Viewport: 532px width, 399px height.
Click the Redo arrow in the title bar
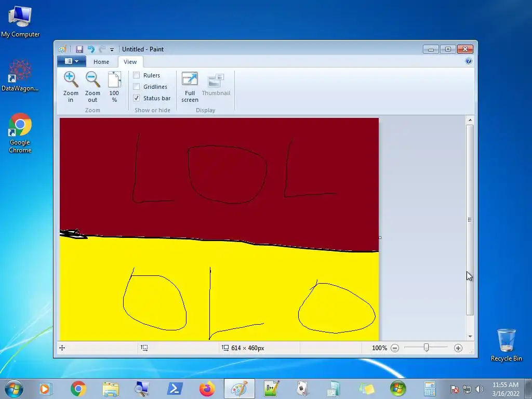pos(102,49)
